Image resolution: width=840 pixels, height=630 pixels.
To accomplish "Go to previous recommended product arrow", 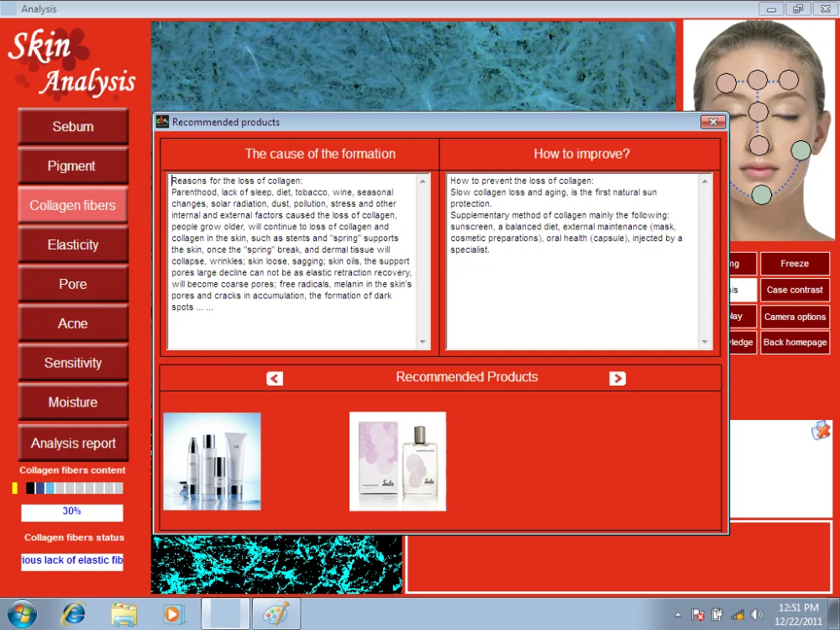I will pyautogui.click(x=275, y=379).
